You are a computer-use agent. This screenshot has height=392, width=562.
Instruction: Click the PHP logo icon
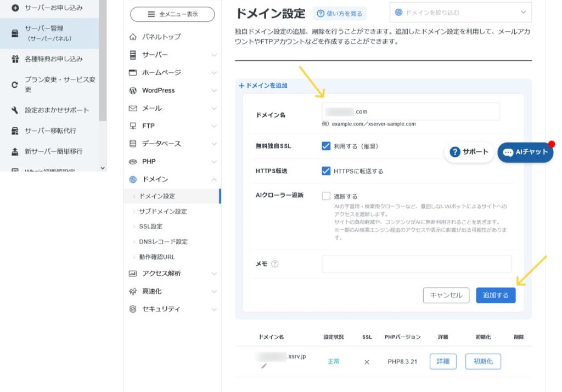click(133, 161)
